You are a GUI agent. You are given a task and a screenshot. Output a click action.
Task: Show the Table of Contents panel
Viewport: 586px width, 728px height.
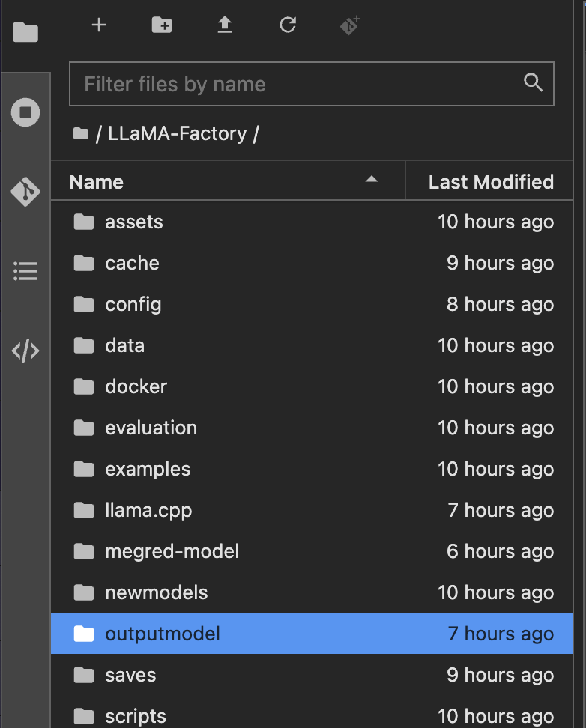pyautogui.click(x=25, y=271)
